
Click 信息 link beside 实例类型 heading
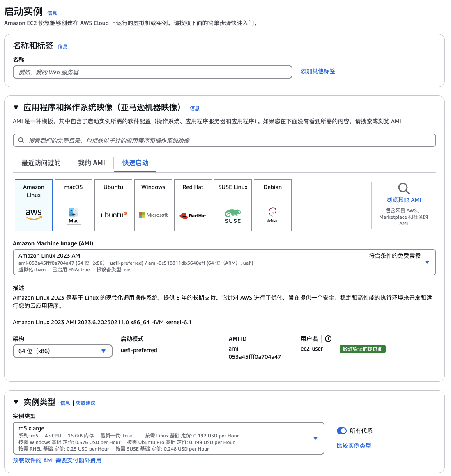[65, 403]
